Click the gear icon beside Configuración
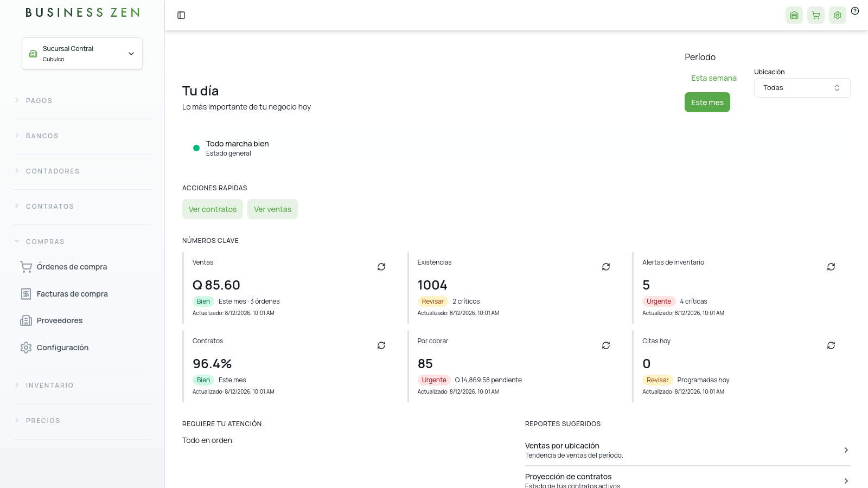 click(26, 348)
